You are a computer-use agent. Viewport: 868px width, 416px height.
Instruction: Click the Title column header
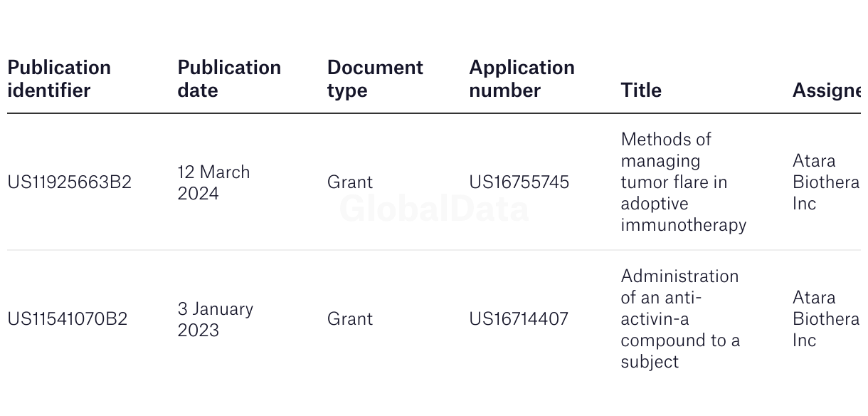pos(641,90)
